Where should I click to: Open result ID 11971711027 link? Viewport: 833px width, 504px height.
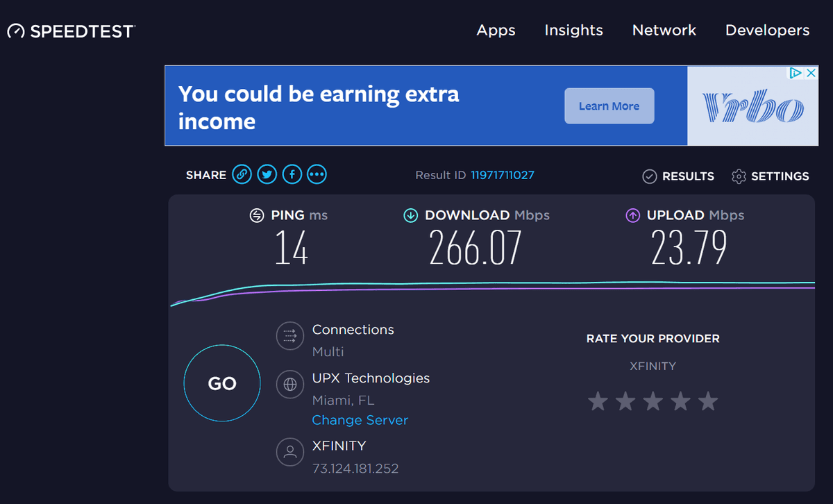click(x=503, y=175)
